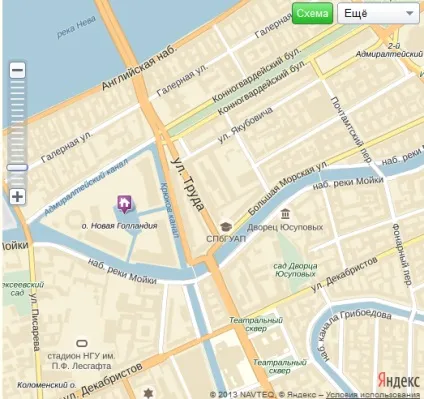Click the Фонарный пер. label

[402, 255]
